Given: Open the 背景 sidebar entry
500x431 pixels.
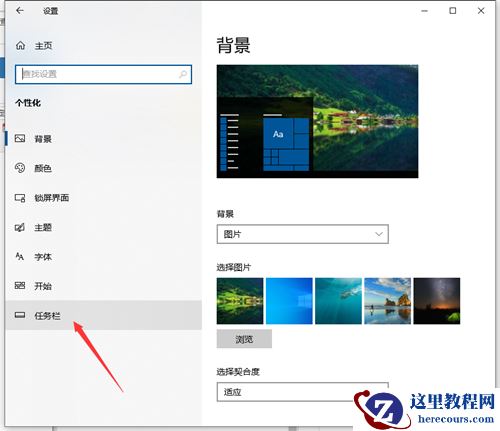Looking at the screenshot, I should click(x=103, y=139).
